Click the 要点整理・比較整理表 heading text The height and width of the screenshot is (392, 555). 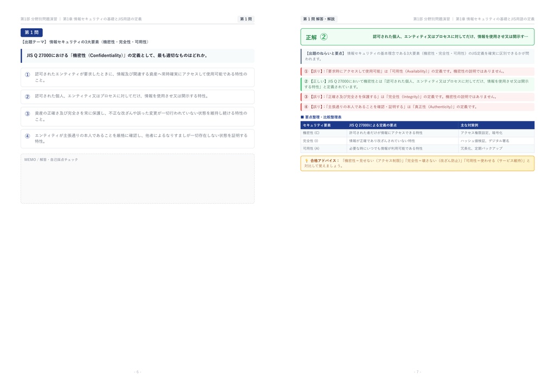click(323, 117)
